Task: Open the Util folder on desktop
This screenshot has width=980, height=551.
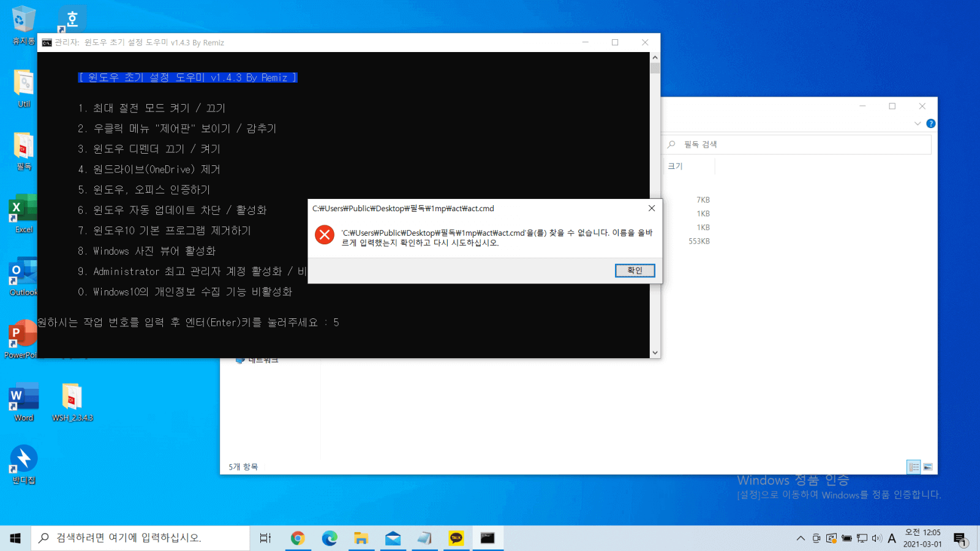Action: (x=23, y=88)
